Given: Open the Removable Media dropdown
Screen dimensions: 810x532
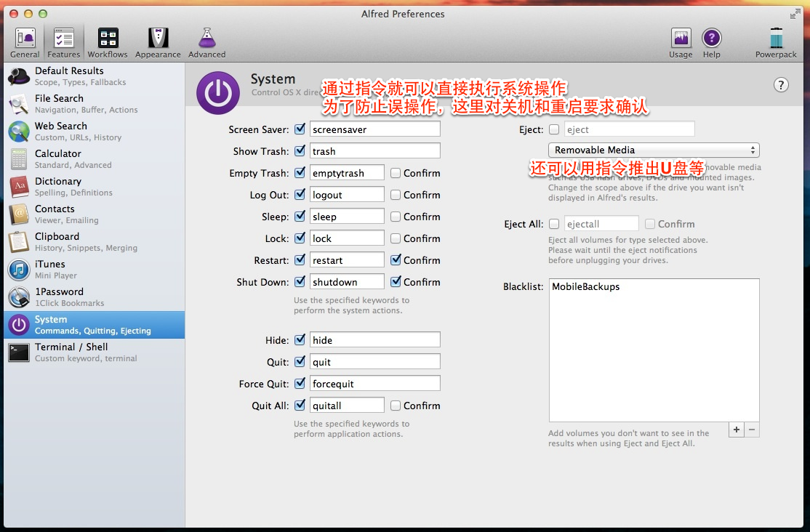Looking at the screenshot, I should 654,150.
